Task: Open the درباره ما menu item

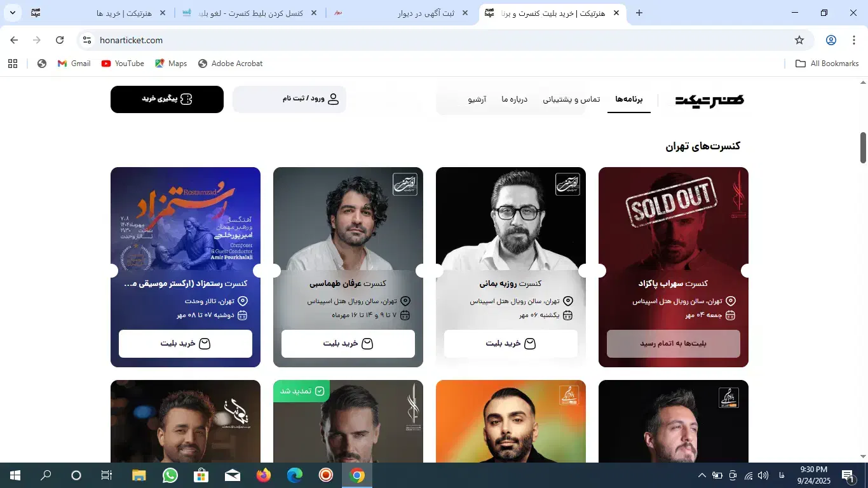Action: click(515, 99)
